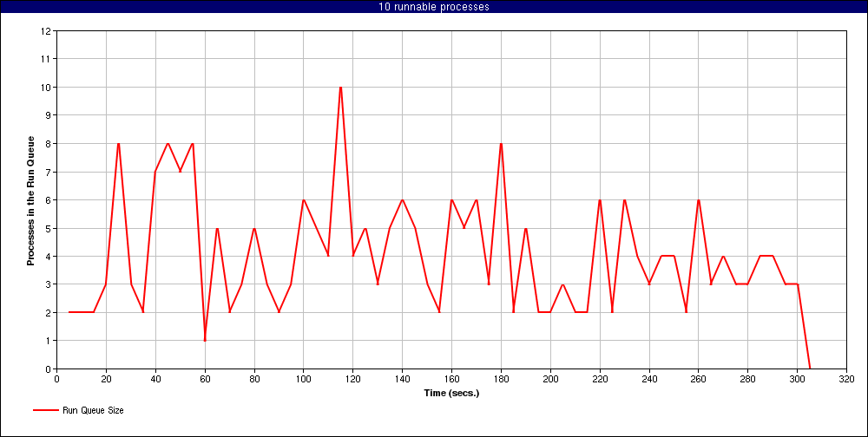Click the red line swatch in the legend
Screen dimensions: 868x437
(x=45, y=410)
